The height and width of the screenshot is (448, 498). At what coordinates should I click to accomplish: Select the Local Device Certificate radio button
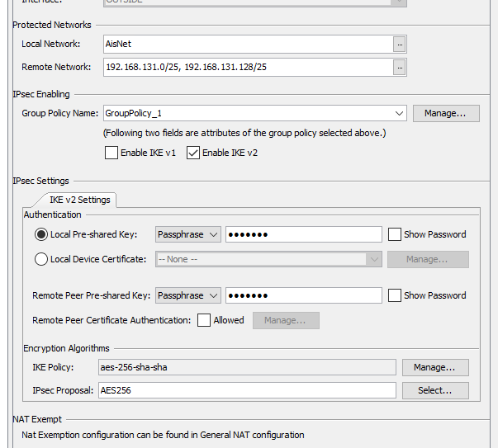coord(41,259)
